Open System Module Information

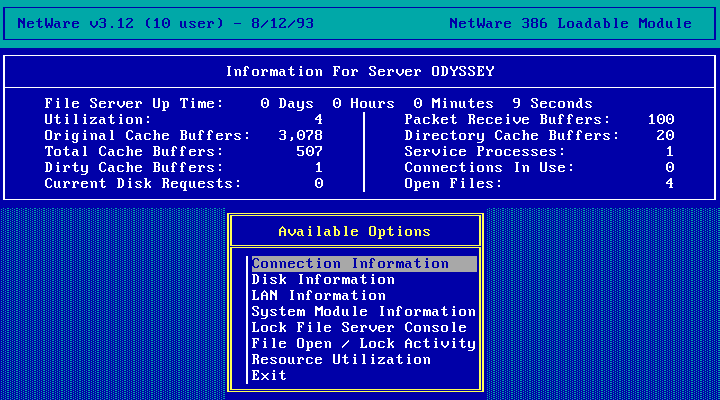[363, 312]
